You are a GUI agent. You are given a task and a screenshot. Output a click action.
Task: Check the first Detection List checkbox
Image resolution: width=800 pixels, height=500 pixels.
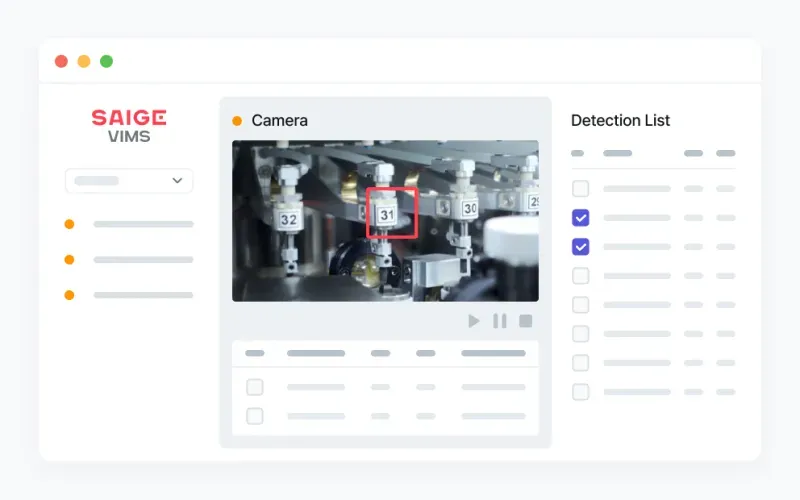581,189
